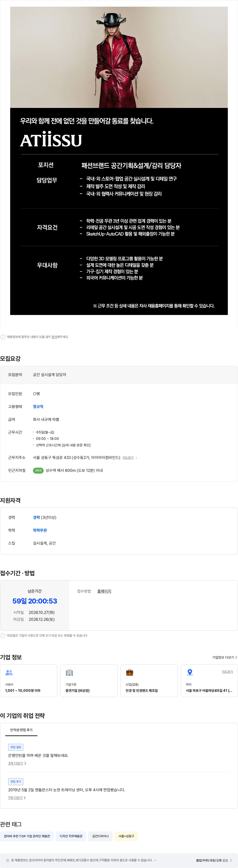Click the 2026.10.27(화) start date
This screenshot has height=868, width=238.
click(41, 612)
